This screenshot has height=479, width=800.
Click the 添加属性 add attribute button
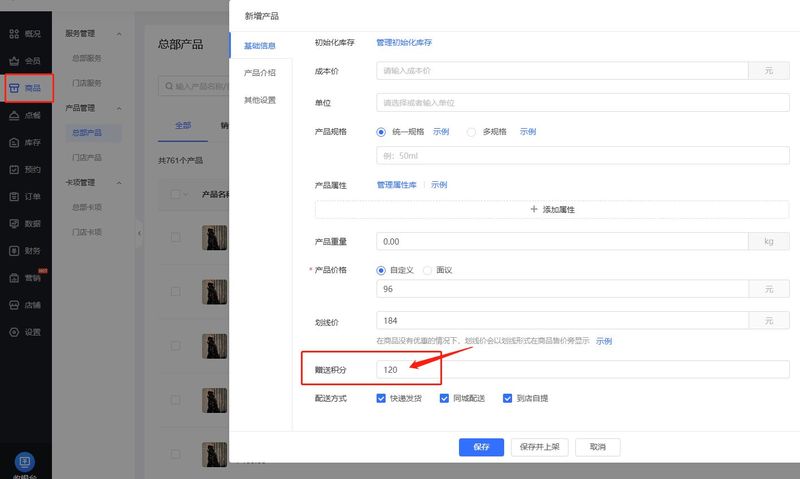click(x=552, y=209)
